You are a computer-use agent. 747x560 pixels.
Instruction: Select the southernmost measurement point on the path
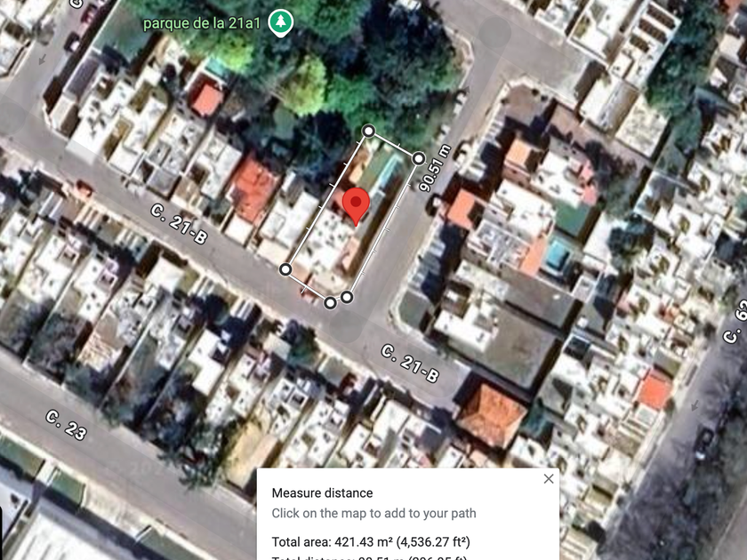click(330, 303)
